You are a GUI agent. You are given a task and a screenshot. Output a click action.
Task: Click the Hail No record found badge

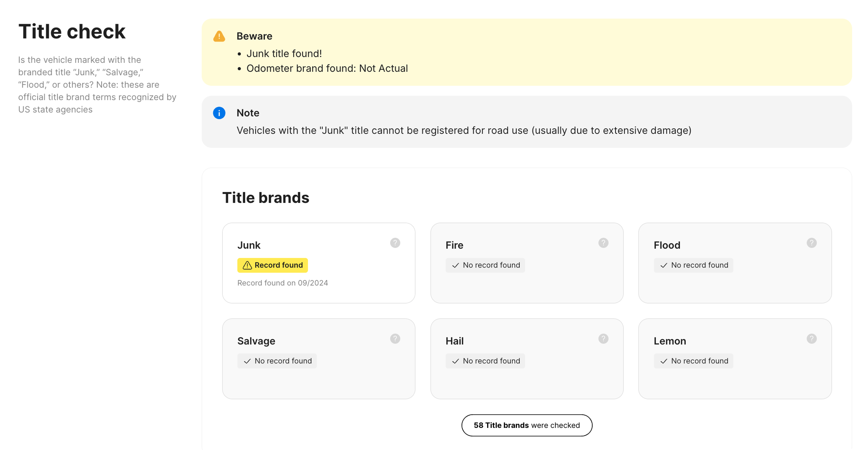pyautogui.click(x=485, y=361)
